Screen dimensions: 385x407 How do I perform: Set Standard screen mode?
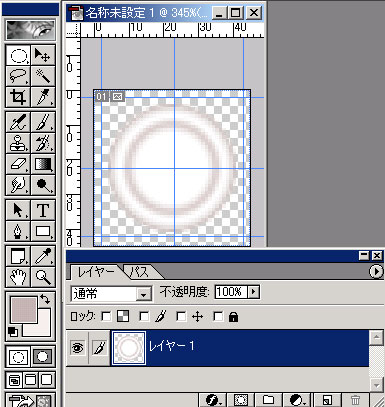[14, 380]
